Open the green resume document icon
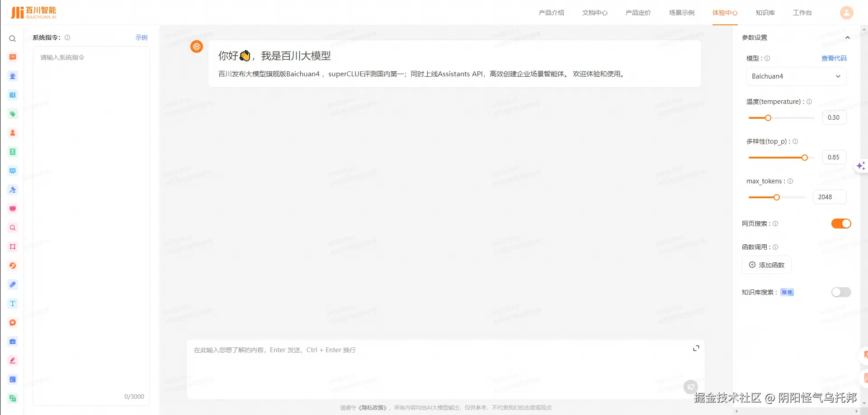Image resolution: width=868 pixels, height=415 pixels. point(13,152)
